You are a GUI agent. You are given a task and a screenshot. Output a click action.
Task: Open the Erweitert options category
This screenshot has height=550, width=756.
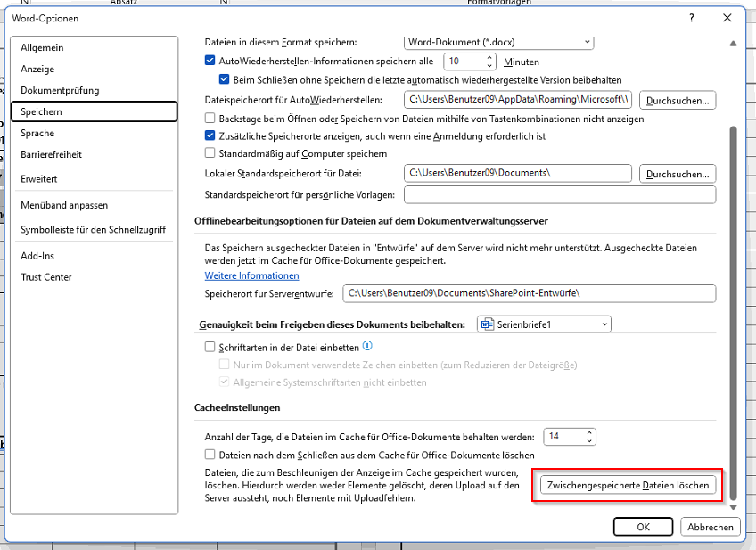click(x=39, y=179)
